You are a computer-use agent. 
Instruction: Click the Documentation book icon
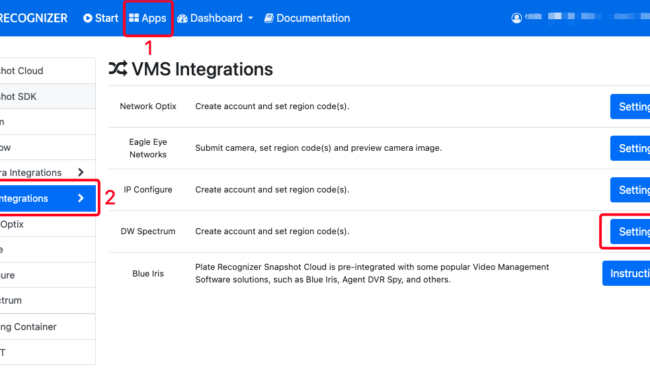point(269,18)
